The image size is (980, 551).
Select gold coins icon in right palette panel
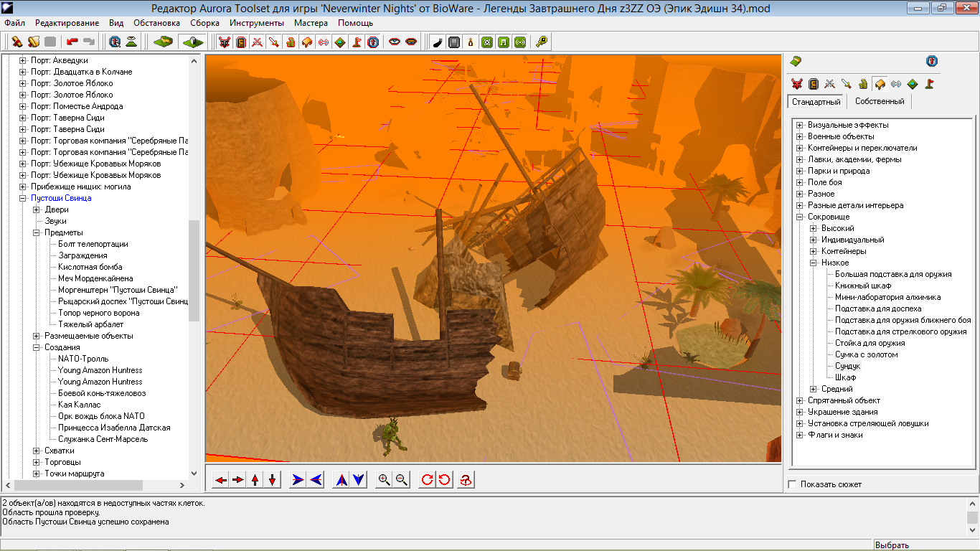pyautogui.click(x=863, y=84)
